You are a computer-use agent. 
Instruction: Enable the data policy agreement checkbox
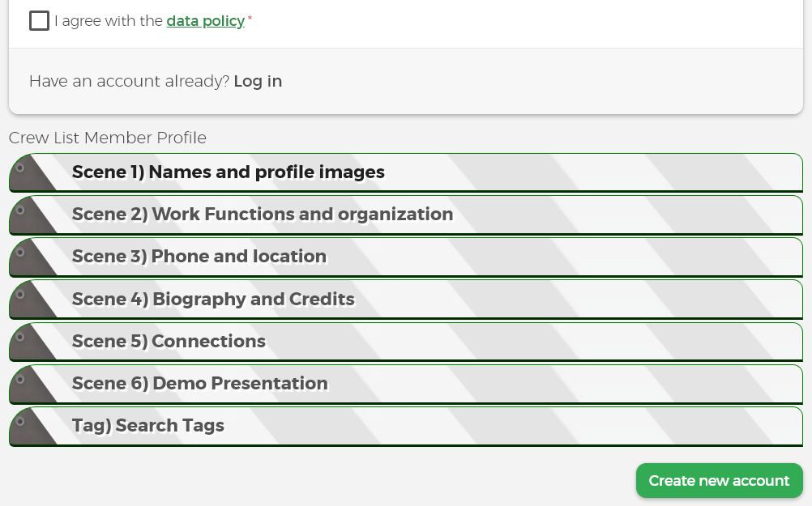(39, 20)
